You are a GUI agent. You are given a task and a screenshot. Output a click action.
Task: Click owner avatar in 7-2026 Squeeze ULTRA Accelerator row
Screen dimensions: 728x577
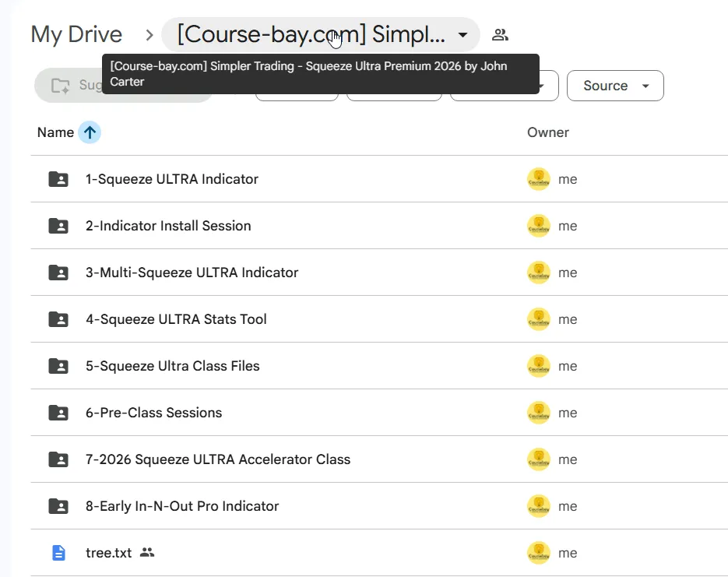point(539,459)
